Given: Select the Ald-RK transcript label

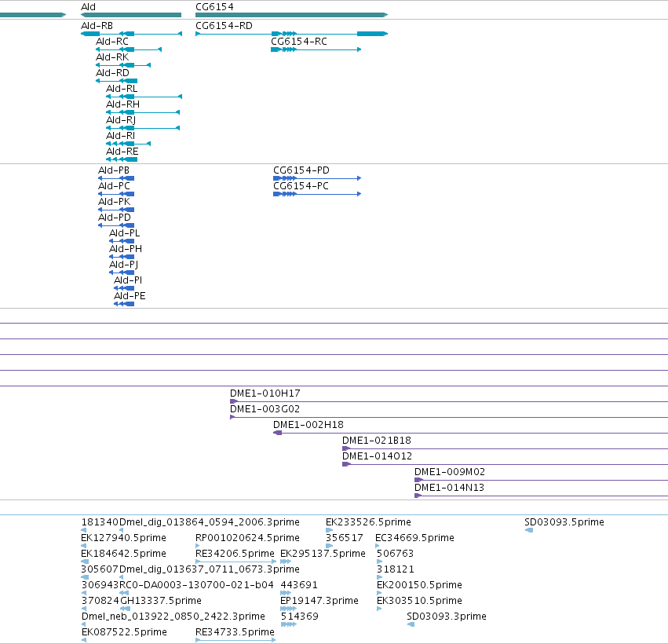Looking at the screenshot, I should [112, 57].
